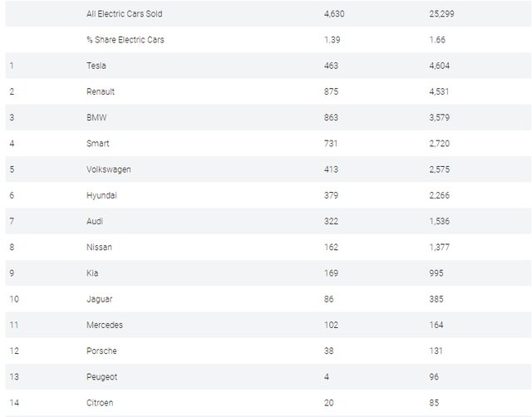Select the Jaguar row label

point(99,298)
